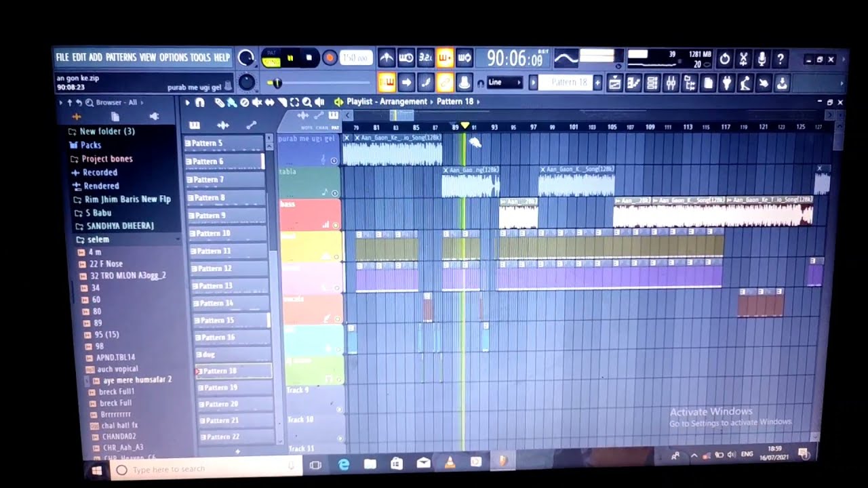Open the Line snap dropdown

coord(505,83)
